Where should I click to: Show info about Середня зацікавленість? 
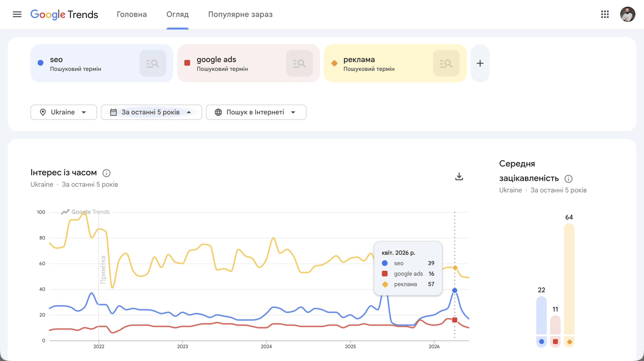click(x=568, y=179)
